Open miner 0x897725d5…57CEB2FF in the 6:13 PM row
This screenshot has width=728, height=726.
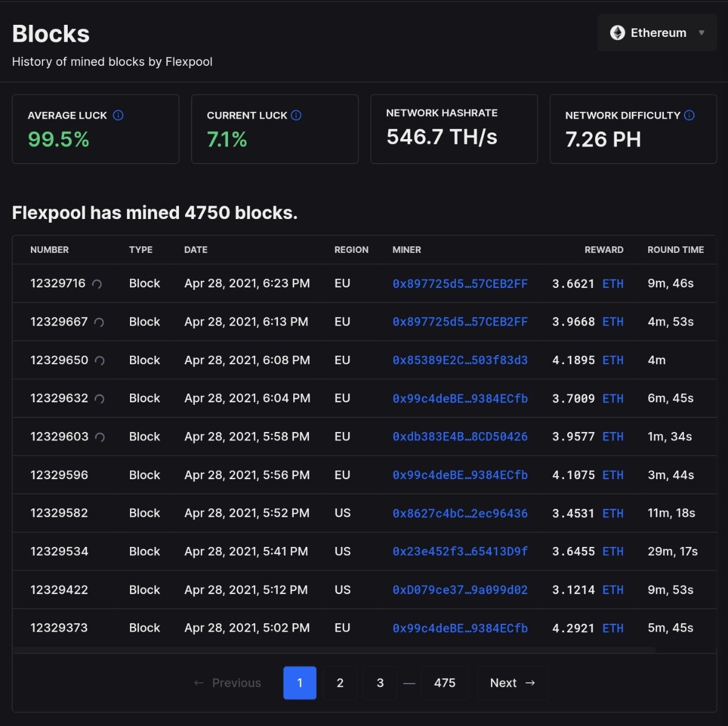click(460, 322)
